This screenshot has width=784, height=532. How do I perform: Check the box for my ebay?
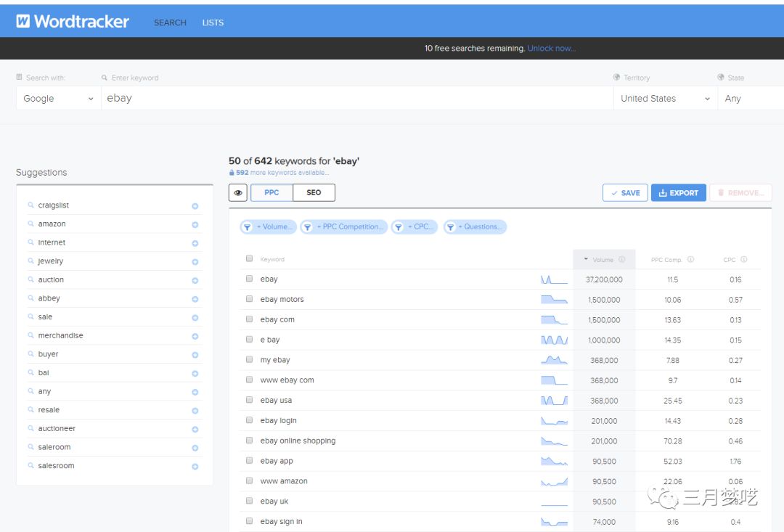249,359
